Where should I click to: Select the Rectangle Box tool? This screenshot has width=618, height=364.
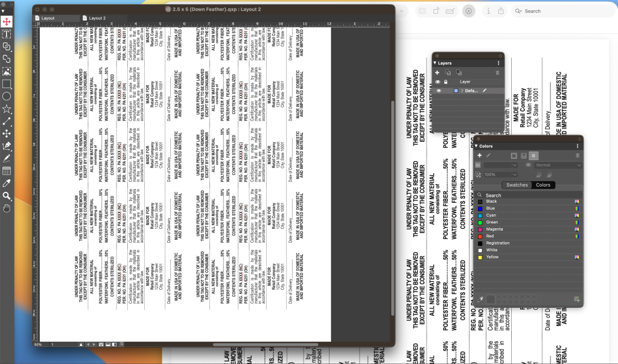7,84
